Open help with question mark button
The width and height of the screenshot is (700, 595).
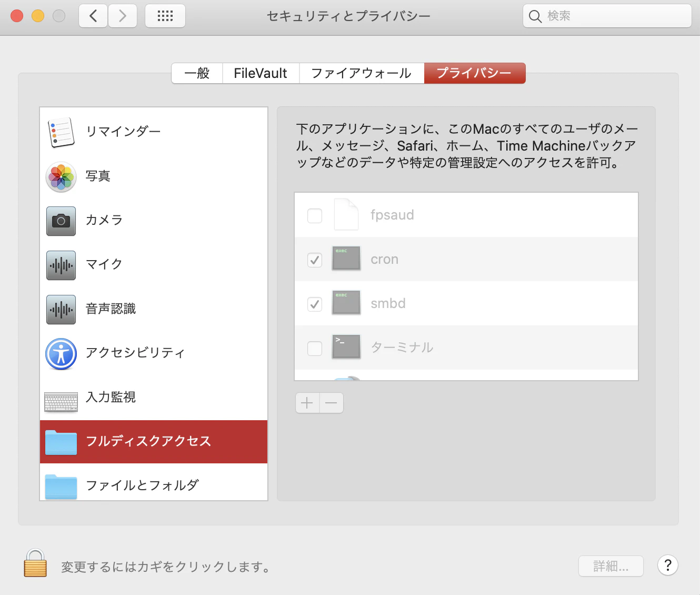(668, 566)
